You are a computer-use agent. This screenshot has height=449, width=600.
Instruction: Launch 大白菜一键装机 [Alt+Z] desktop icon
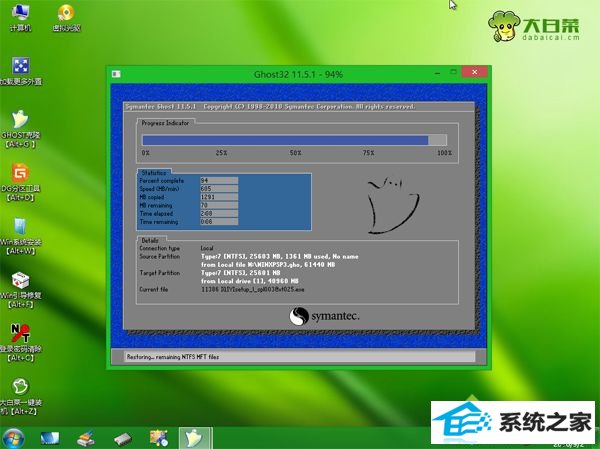(20, 397)
